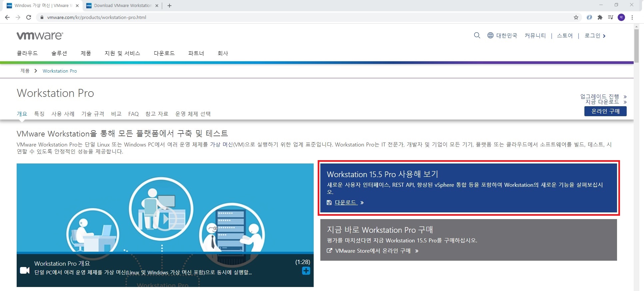Click the blue circular extension icon
Image resolution: width=644 pixels, height=291 pixels.
click(x=589, y=17)
